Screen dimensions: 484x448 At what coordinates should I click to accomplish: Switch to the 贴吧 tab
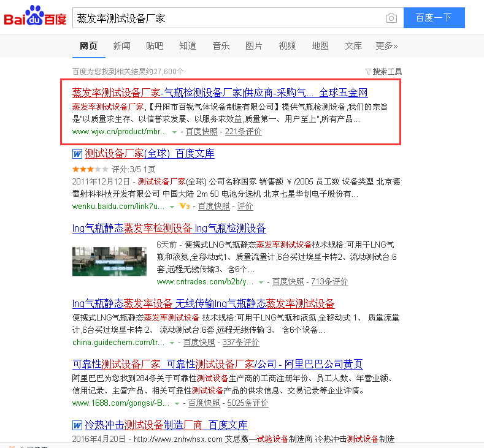tap(155, 46)
